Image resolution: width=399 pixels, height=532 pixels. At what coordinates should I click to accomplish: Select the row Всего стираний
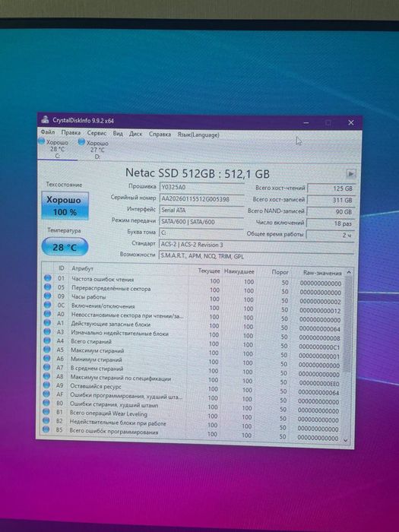(192, 343)
